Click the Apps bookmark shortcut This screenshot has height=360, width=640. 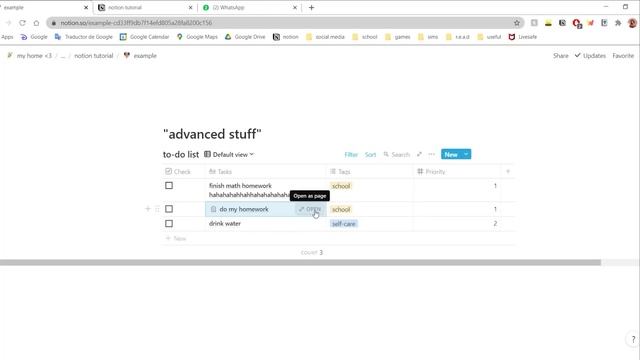7,37
